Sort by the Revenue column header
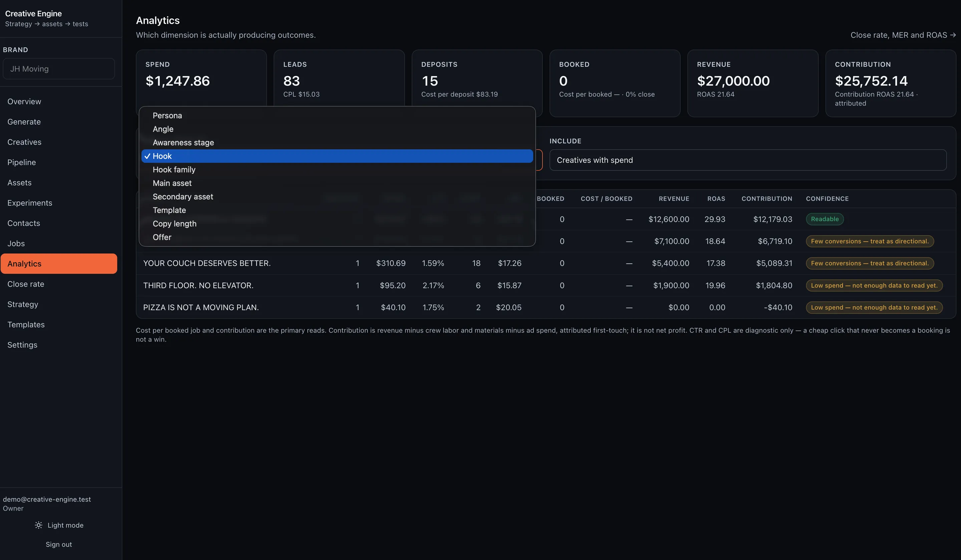Viewport: 961px width, 560px height. click(x=674, y=198)
